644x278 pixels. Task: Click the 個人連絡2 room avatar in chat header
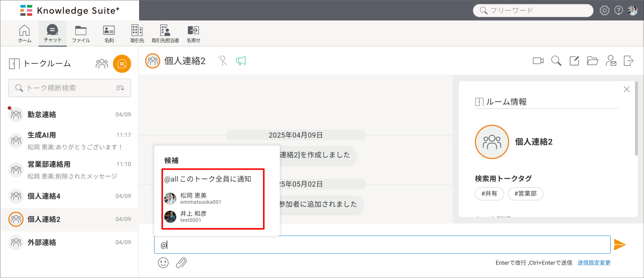(152, 61)
